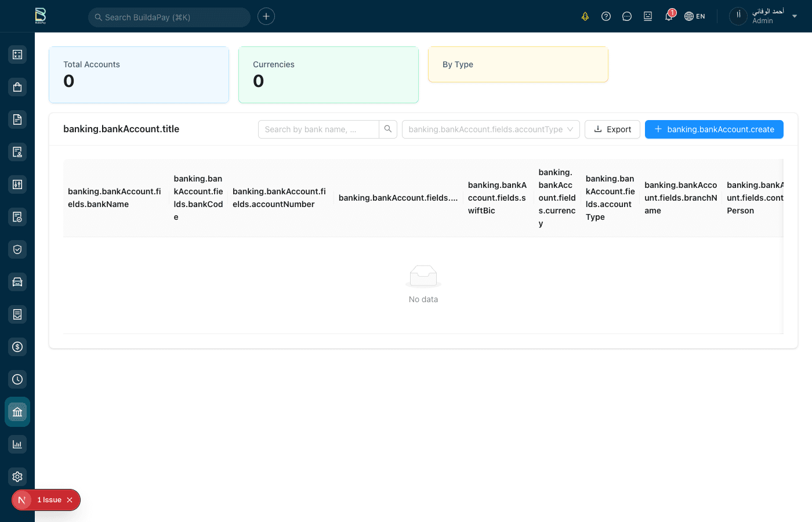Dismiss the 1 Issue badge with X
The height and width of the screenshot is (522, 812).
tap(70, 500)
